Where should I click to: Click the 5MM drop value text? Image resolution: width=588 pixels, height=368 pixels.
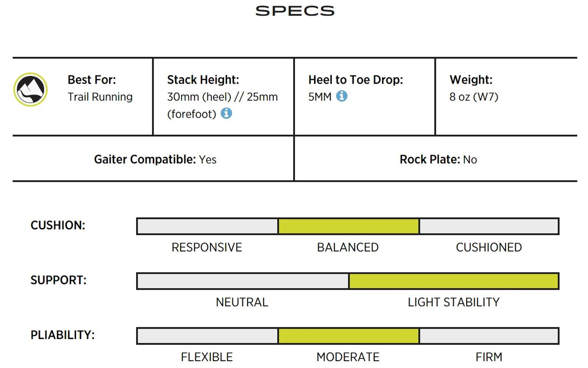pyautogui.click(x=320, y=97)
